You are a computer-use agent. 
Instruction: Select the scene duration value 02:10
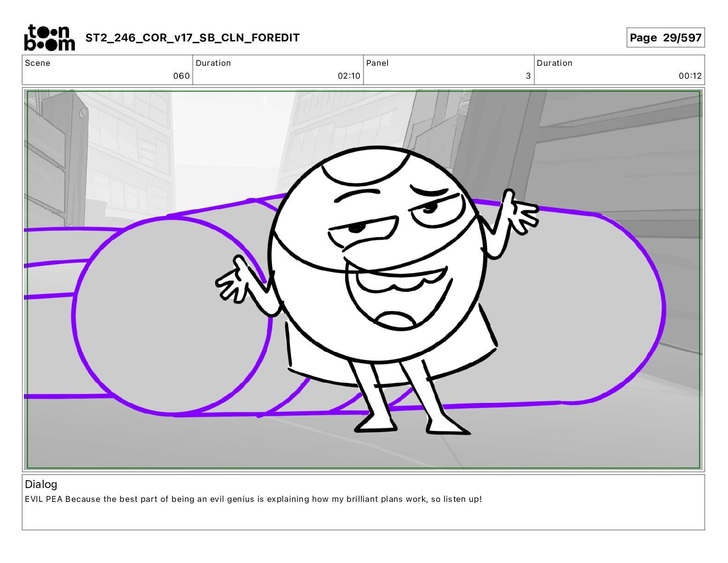pyautogui.click(x=349, y=76)
